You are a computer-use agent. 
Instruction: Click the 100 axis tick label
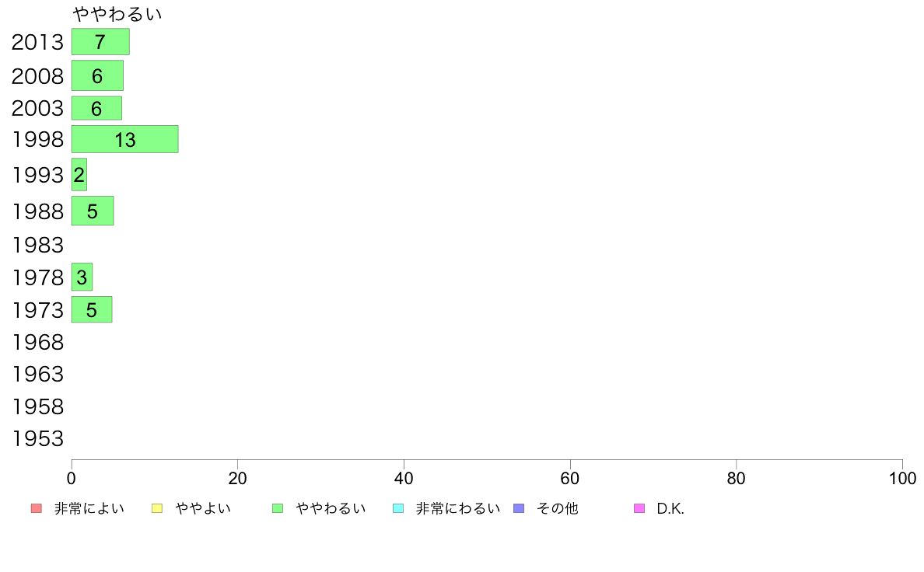[x=902, y=478]
